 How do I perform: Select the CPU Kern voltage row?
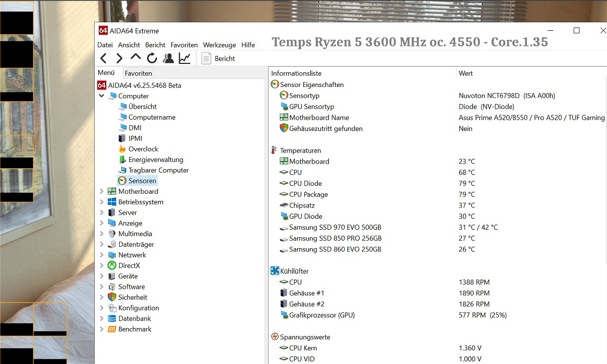(437, 348)
